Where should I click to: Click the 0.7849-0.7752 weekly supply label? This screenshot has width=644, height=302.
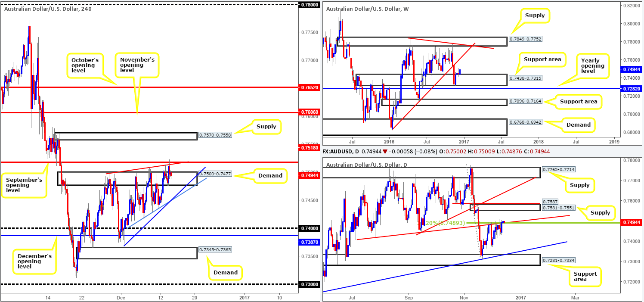[x=526, y=39]
